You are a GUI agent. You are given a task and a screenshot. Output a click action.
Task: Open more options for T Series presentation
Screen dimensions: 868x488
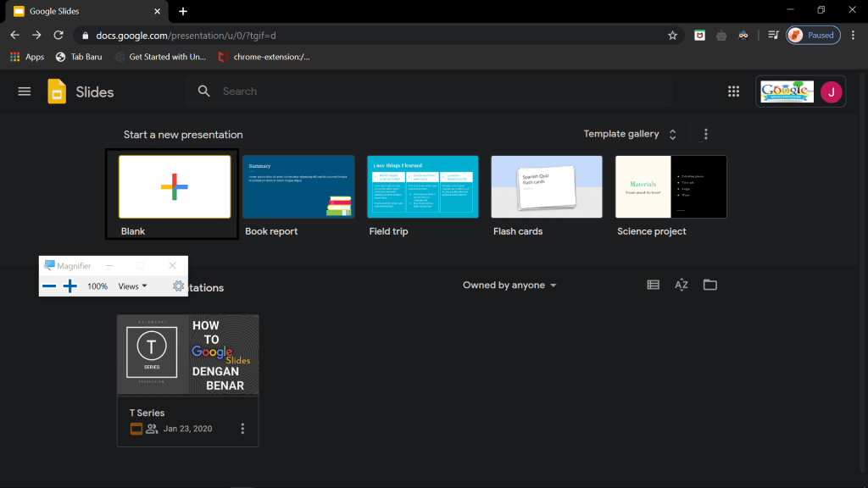coord(243,429)
